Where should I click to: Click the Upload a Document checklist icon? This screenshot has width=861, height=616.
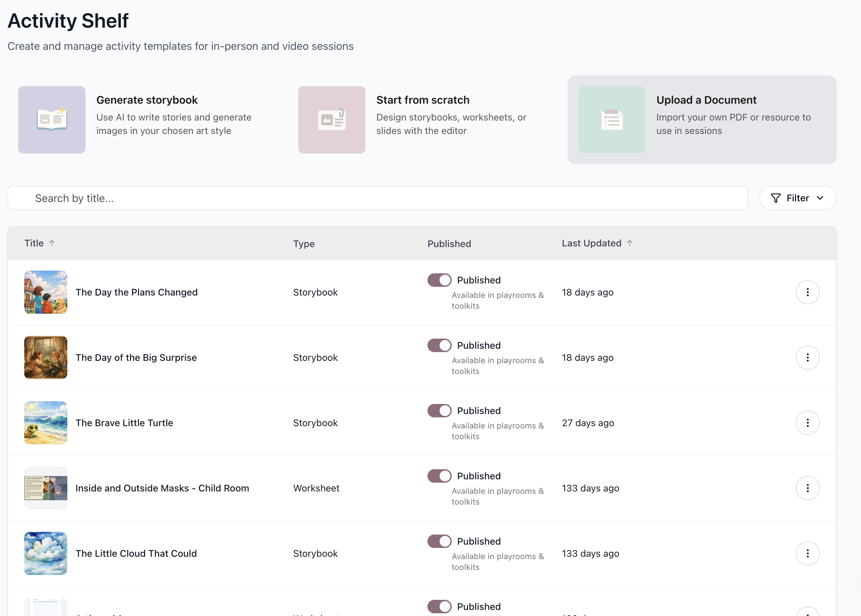612,119
